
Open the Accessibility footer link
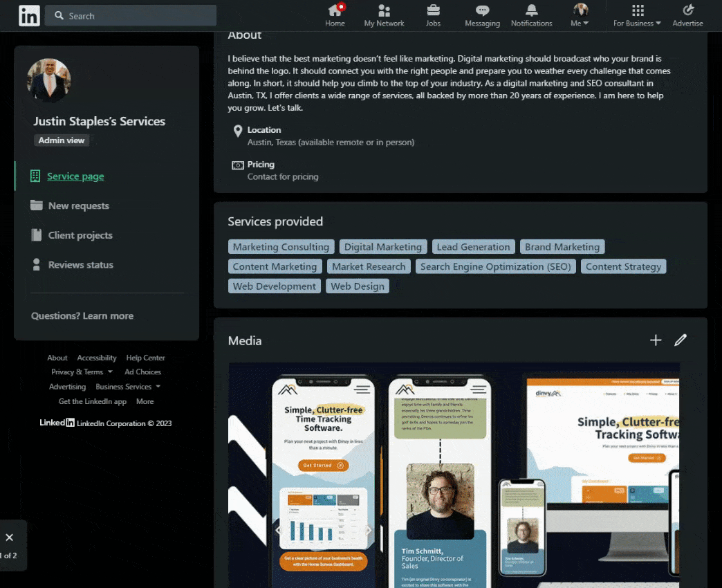click(97, 358)
